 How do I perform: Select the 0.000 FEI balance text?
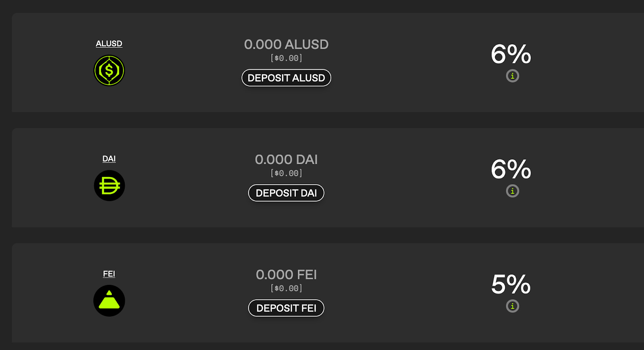tap(286, 274)
